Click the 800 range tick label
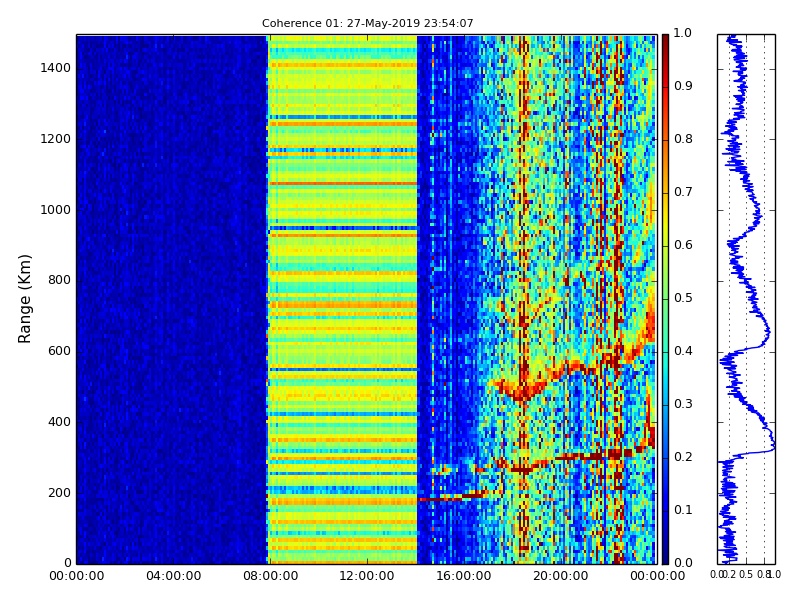Screen dimensions: 800x600 59,280
